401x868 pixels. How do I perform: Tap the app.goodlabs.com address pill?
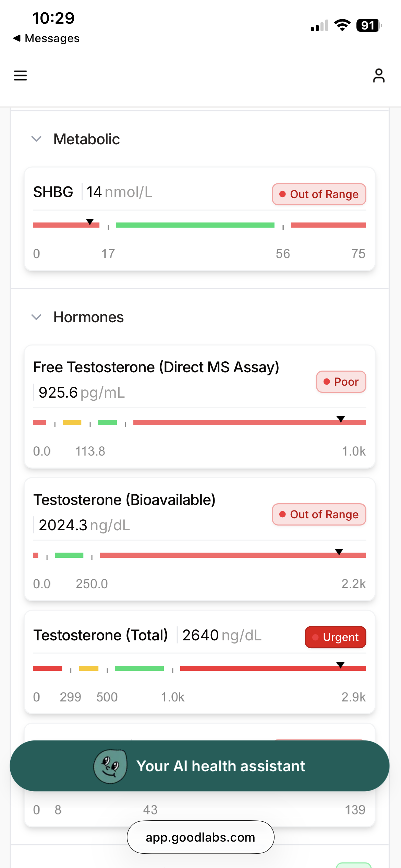pos(200,837)
